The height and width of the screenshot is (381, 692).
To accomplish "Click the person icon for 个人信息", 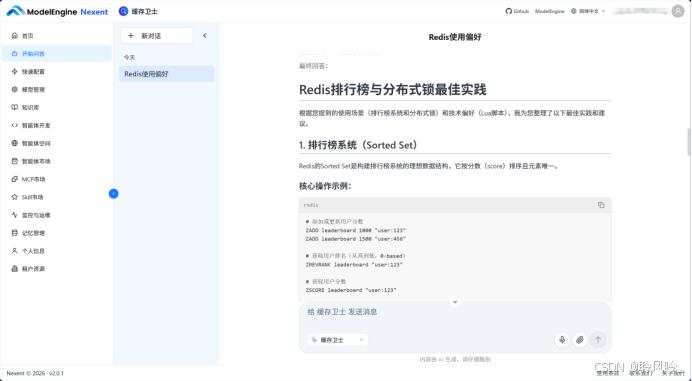I will [15, 251].
